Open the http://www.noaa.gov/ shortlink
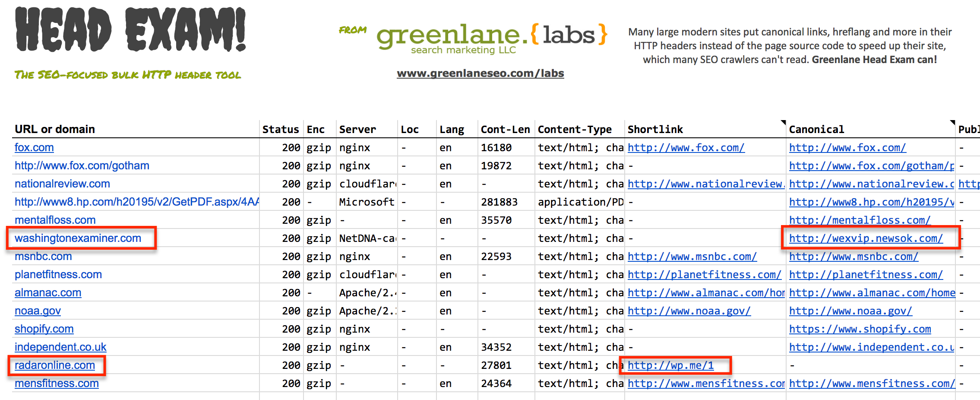The width and height of the screenshot is (980, 400). [x=689, y=311]
